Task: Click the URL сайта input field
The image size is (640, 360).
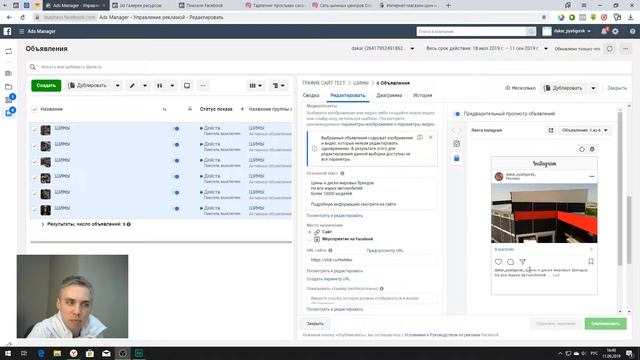Action: pos(371,260)
